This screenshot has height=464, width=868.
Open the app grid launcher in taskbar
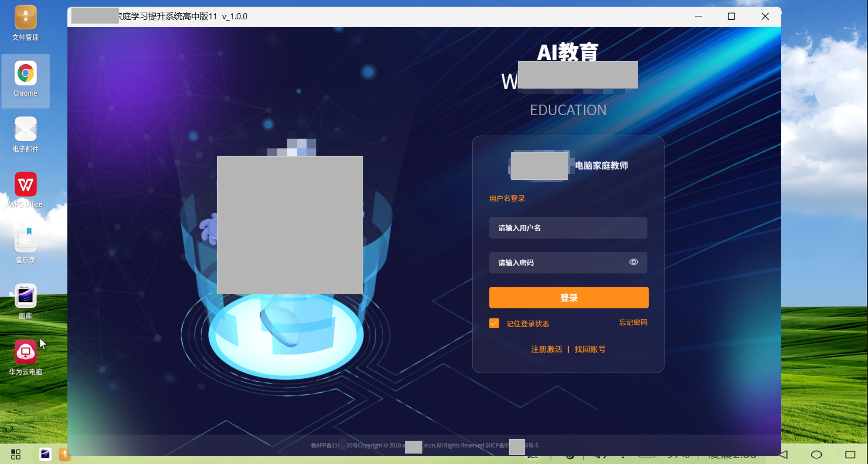pos(16,454)
